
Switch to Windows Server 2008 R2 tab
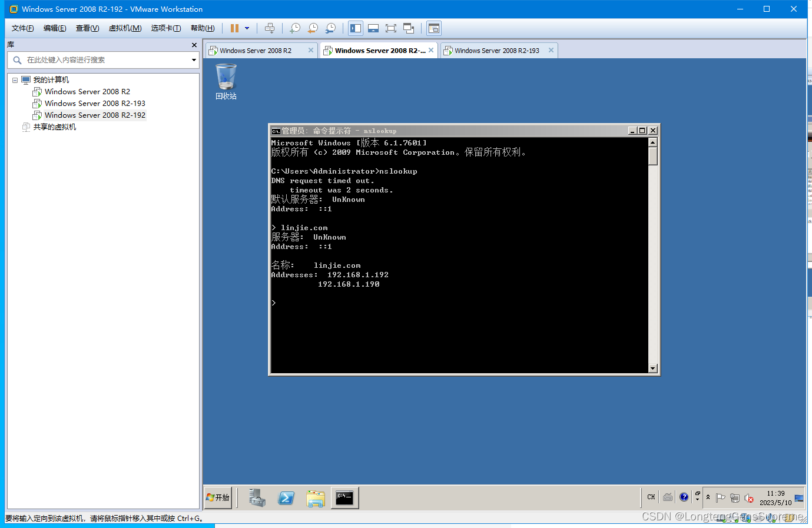[256, 51]
